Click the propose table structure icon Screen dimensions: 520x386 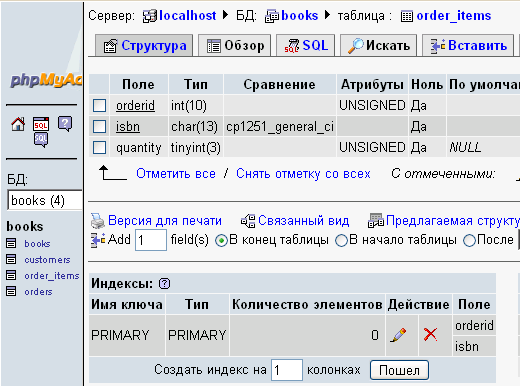(376, 221)
